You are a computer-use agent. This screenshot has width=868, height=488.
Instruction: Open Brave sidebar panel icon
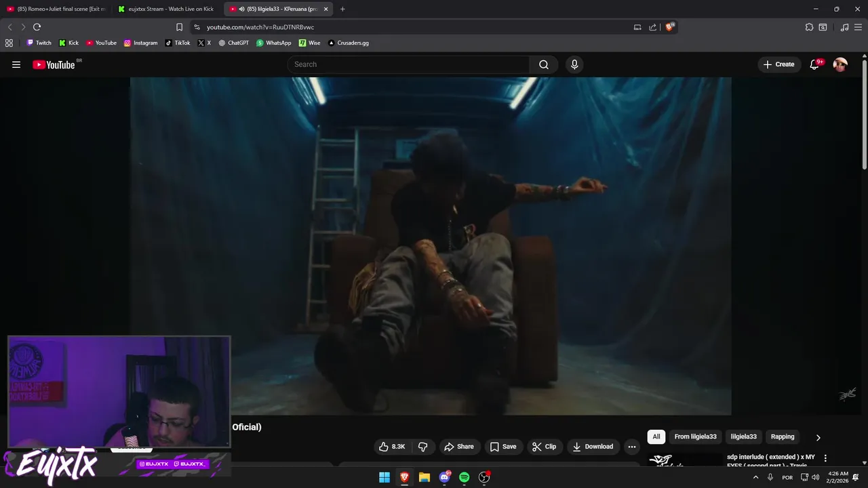tap(823, 27)
